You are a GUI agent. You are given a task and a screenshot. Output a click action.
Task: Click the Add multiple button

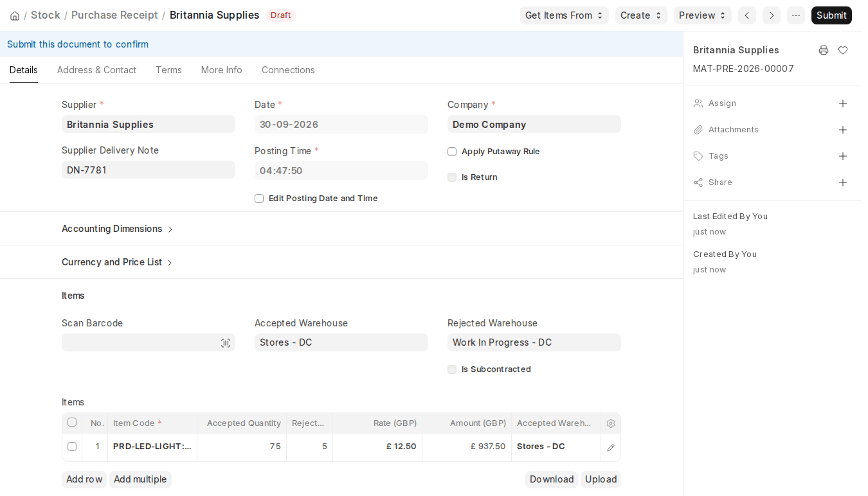tap(140, 479)
